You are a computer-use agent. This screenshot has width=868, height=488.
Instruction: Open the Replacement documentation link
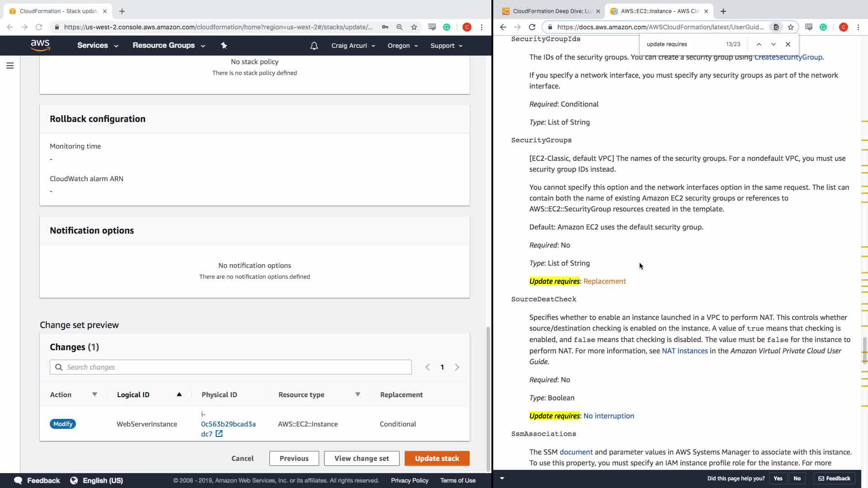point(604,281)
